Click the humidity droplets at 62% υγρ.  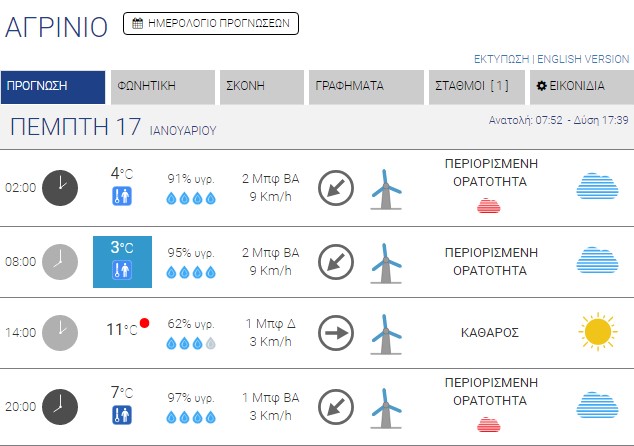click(190, 343)
